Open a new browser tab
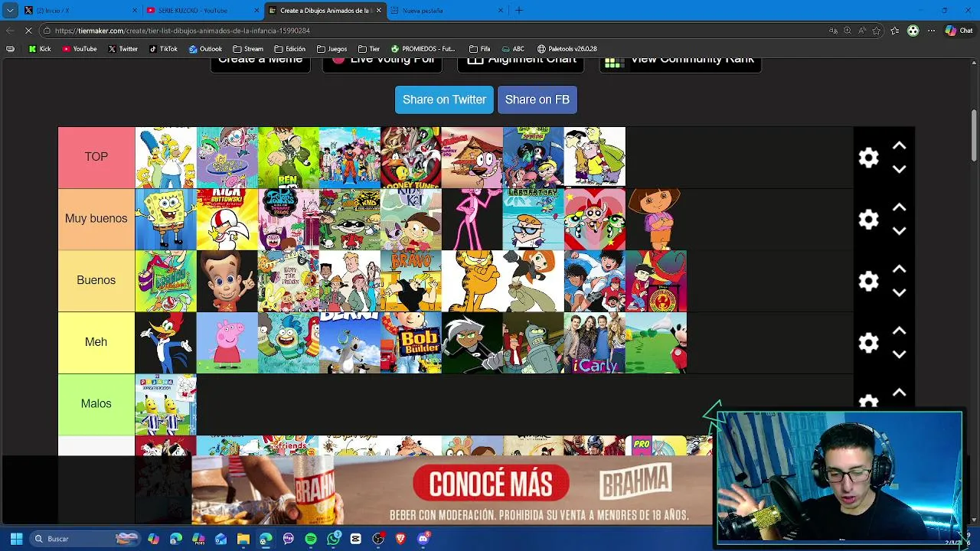The image size is (980, 551). pyautogui.click(x=519, y=11)
